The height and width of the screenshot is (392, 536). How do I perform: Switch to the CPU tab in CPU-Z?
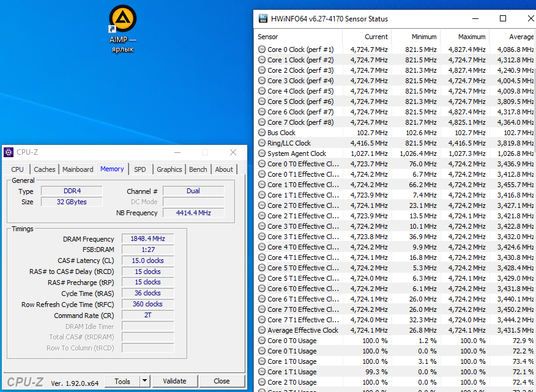17,169
